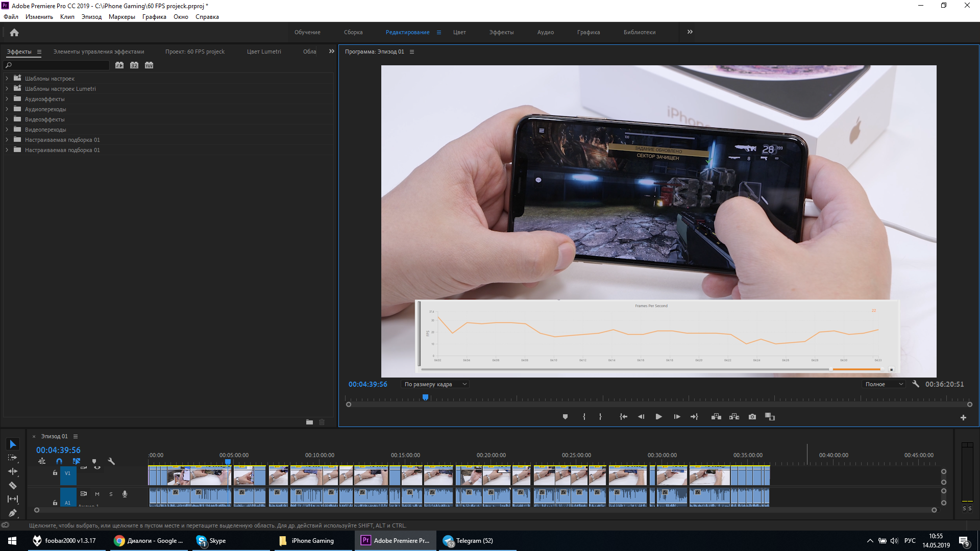Open Telegram from the taskbar

pos(476,541)
